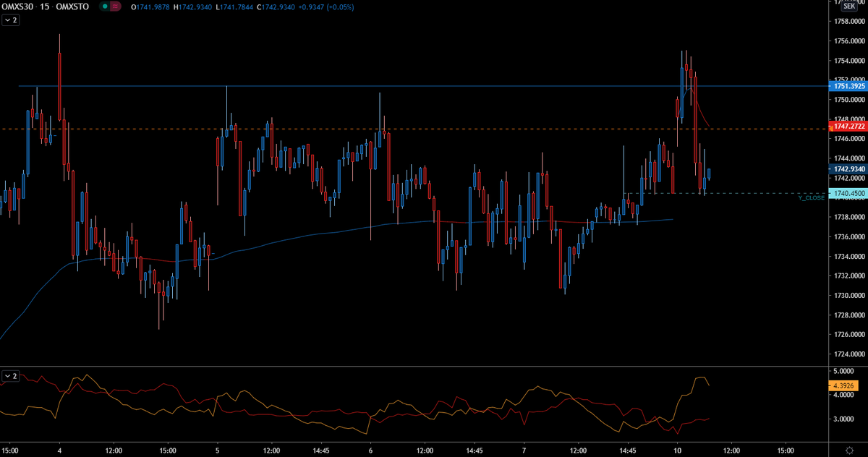The image size is (868, 457).
Task: Click the 1730.0000 price scale label
Action: tap(849, 296)
